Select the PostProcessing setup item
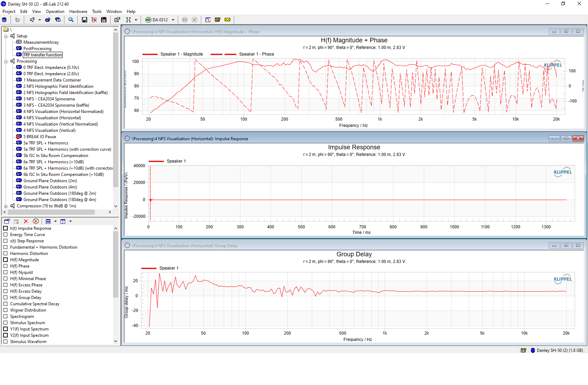 (x=37, y=49)
